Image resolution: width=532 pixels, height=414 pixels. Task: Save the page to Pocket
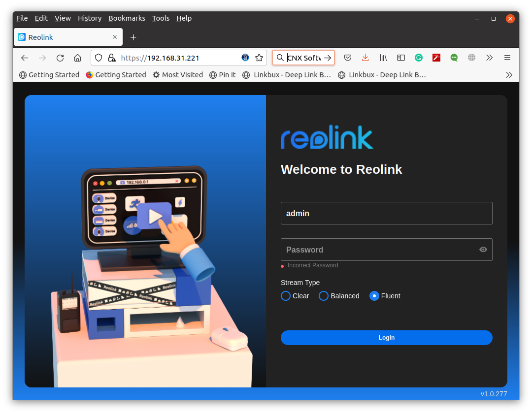[347, 58]
